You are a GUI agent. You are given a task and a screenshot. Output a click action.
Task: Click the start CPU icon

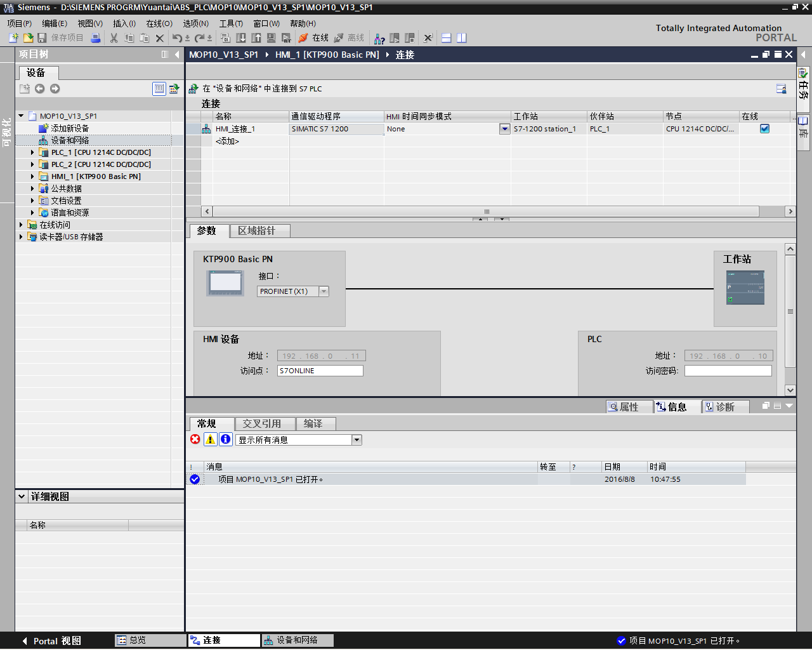tap(395, 38)
